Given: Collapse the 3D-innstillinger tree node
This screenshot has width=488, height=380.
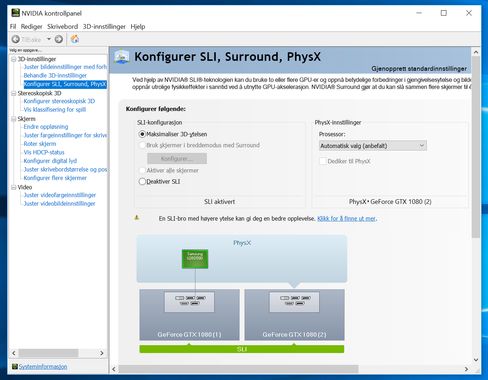Looking at the screenshot, I should point(13,59).
